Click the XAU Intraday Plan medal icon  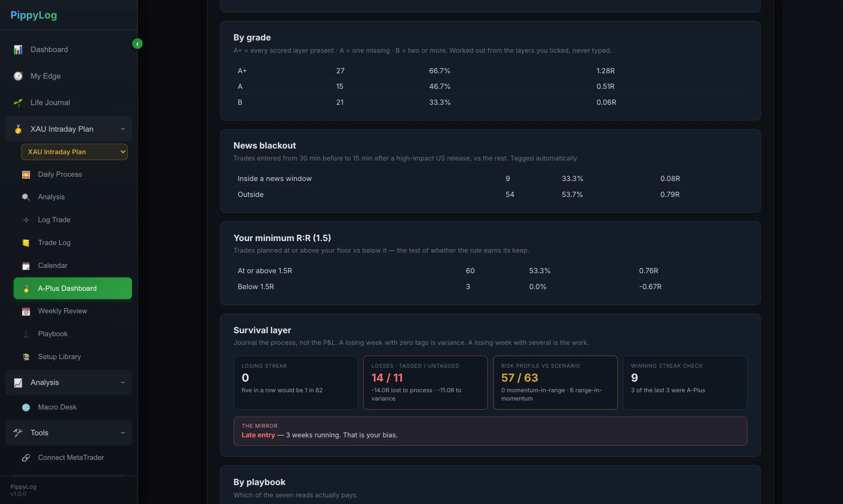18,129
